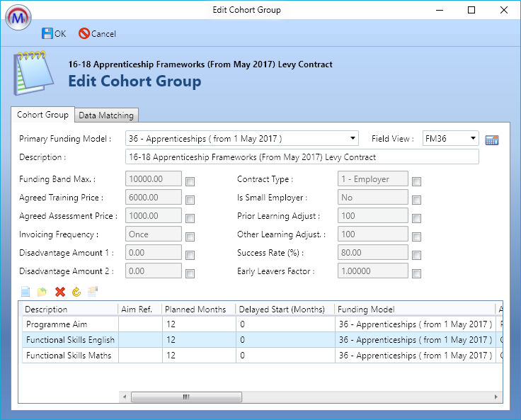Toggle the Success Rate (%) checkbox
Screen dimensions: 521x420
point(416,255)
